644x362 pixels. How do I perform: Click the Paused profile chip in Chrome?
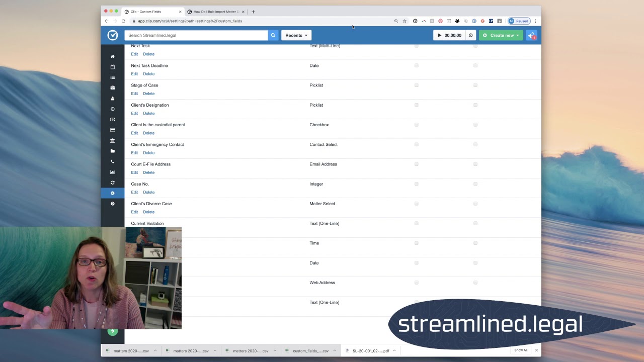(x=519, y=21)
